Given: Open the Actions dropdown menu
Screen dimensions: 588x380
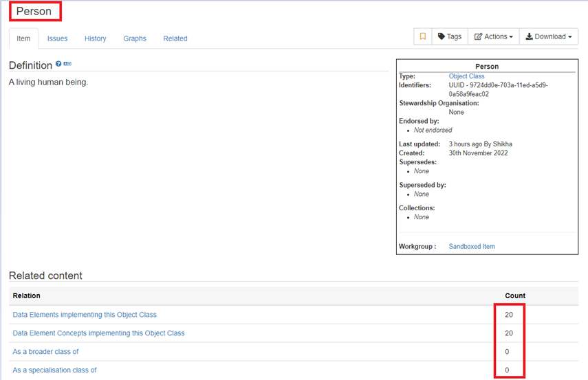Looking at the screenshot, I should coord(493,37).
